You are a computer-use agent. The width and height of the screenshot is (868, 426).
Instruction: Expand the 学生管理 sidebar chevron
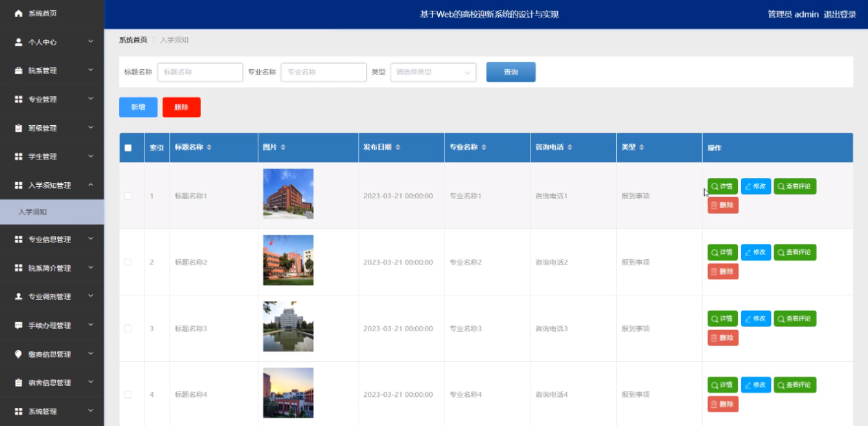tap(91, 156)
